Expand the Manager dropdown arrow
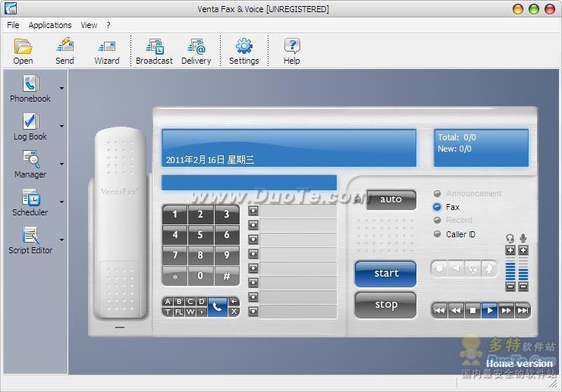The image size is (562, 392). [x=61, y=165]
